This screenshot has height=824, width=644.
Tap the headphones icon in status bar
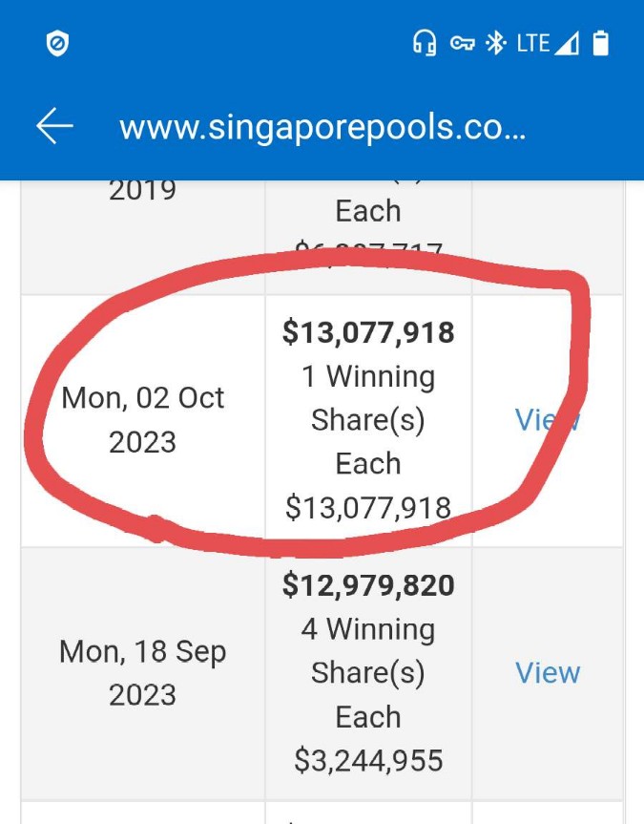click(x=424, y=43)
